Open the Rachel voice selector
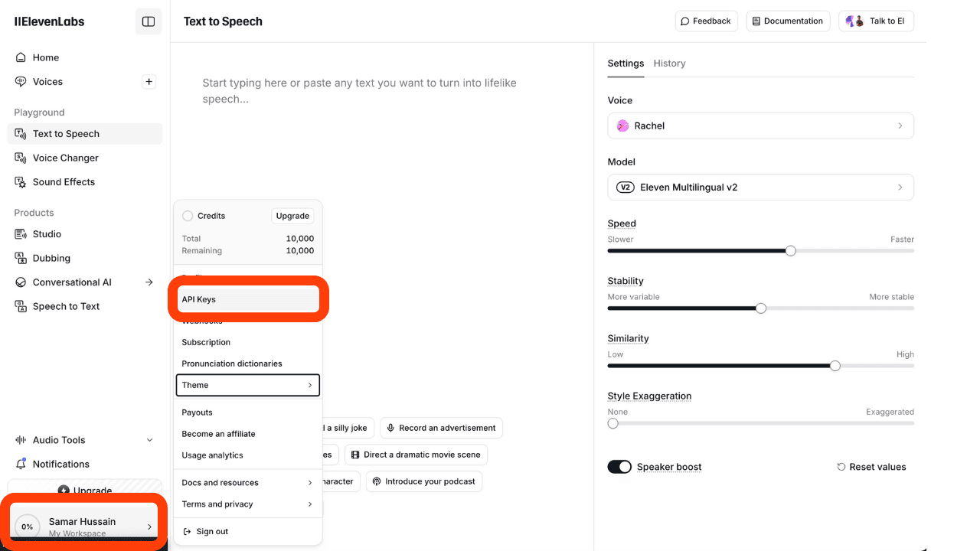Image resolution: width=980 pixels, height=551 pixels. pos(760,126)
